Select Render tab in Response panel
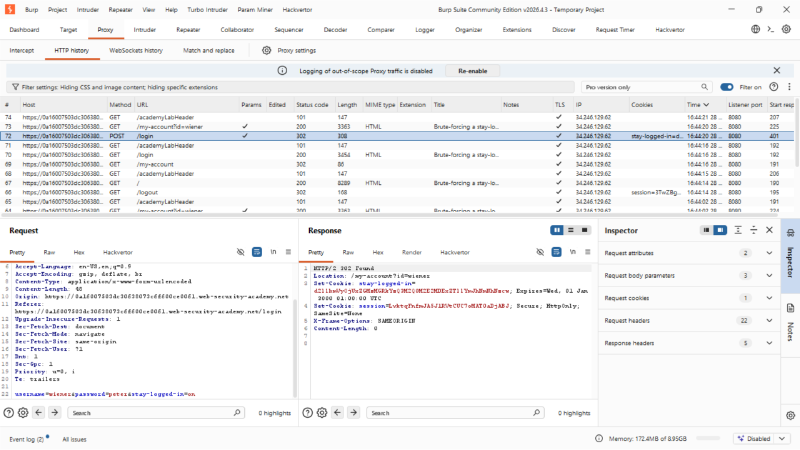Image resolution: width=800 pixels, height=450 pixels. coord(412,252)
